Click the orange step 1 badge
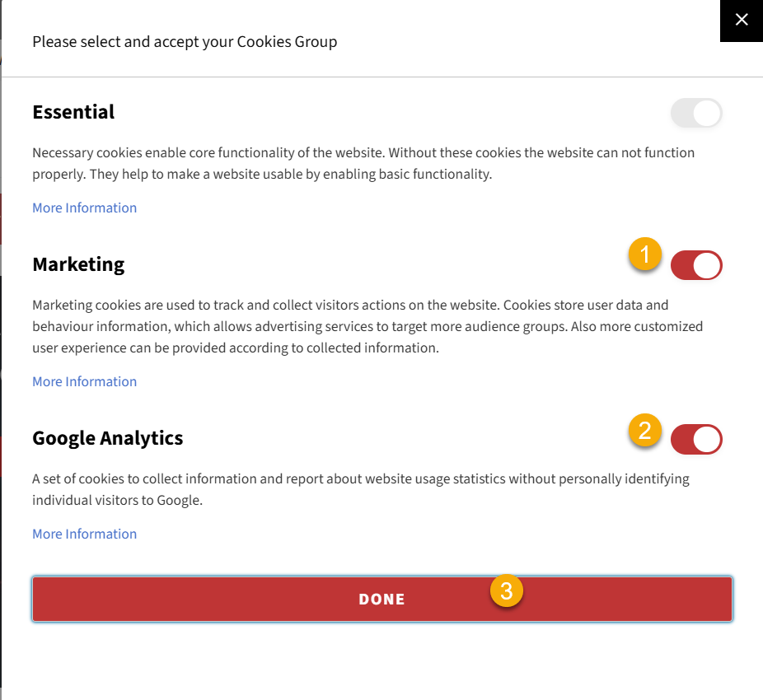 tap(645, 254)
